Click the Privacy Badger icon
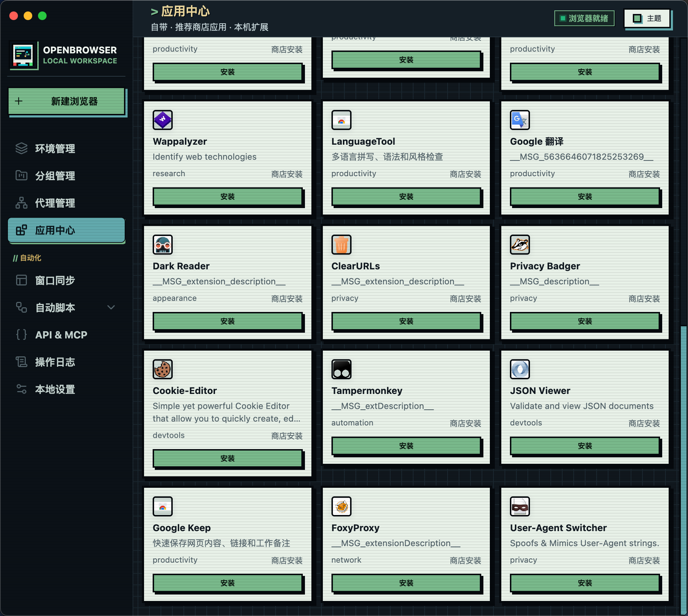The image size is (688, 616). [x=520, y=245]
